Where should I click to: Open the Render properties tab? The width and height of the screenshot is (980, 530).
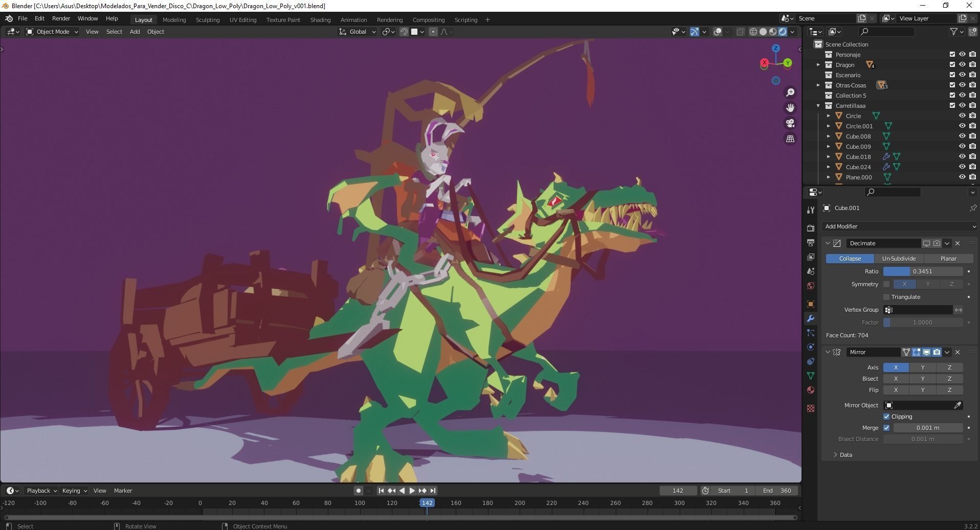pyautogui.click(x=811, y=228)
